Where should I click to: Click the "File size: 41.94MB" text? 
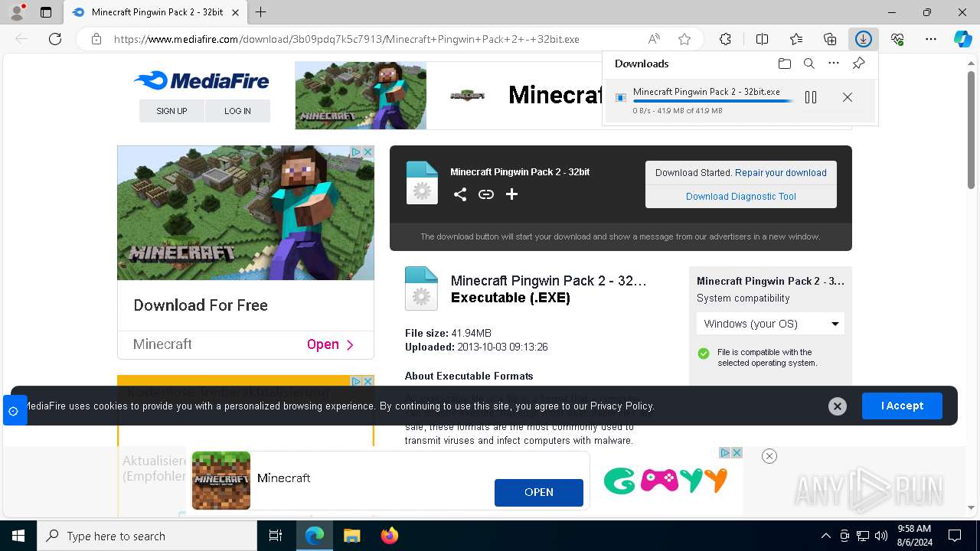448,333
